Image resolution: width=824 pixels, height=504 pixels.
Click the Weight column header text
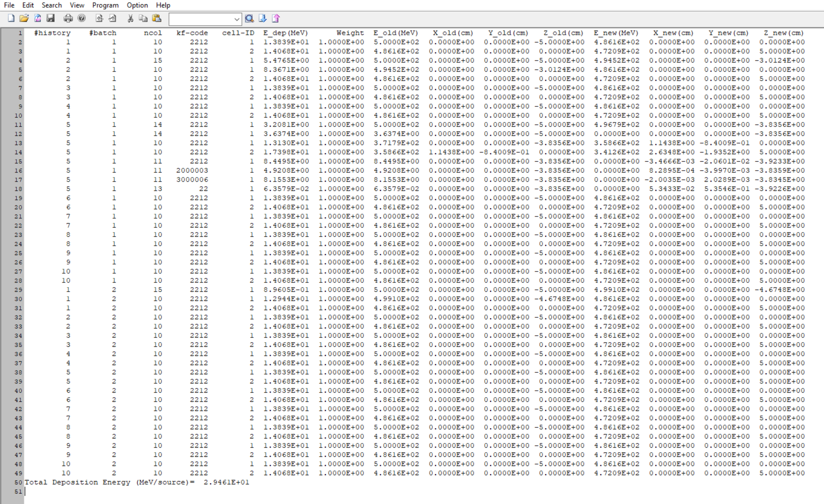pyautogui.click(x=350, y=33)
